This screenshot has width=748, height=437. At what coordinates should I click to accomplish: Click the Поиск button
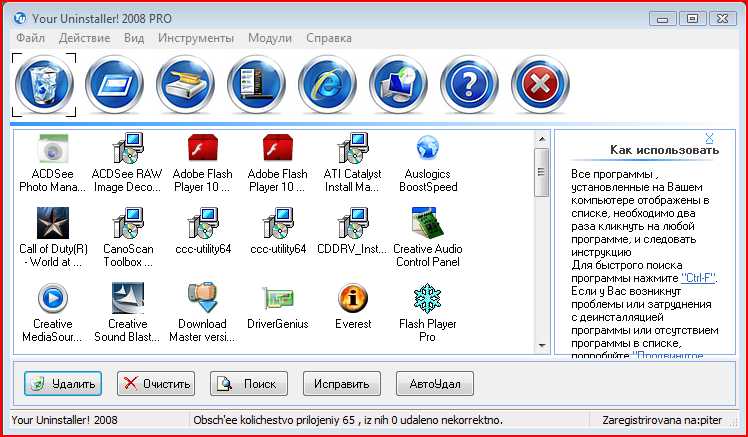249,384
